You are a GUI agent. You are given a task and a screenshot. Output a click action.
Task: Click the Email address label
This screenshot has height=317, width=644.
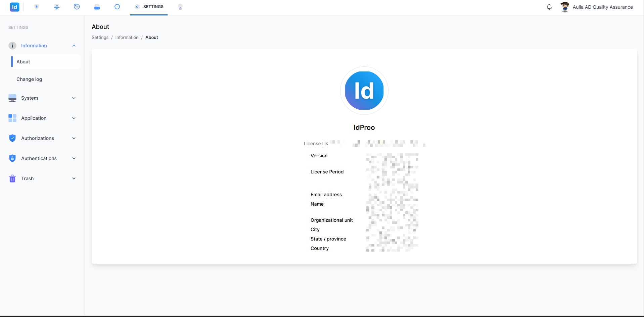coord(326,195)
